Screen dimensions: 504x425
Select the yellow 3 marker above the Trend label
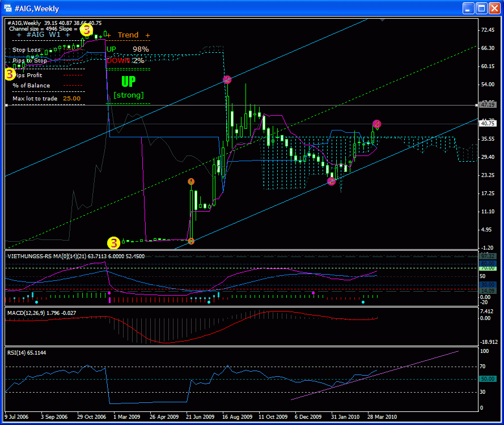pos(86,30)
